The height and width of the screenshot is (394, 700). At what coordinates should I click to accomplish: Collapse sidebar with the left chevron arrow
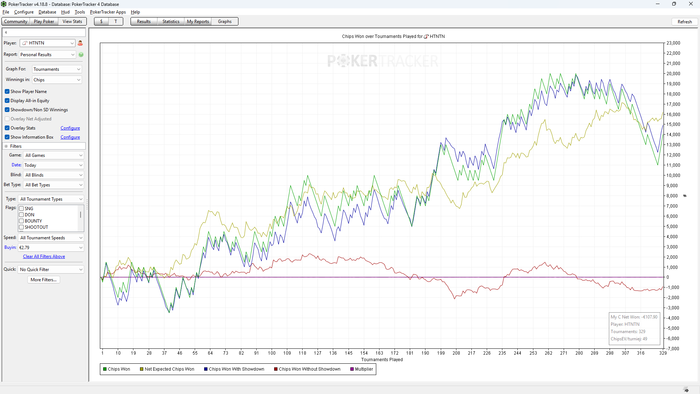coord(6,33)
